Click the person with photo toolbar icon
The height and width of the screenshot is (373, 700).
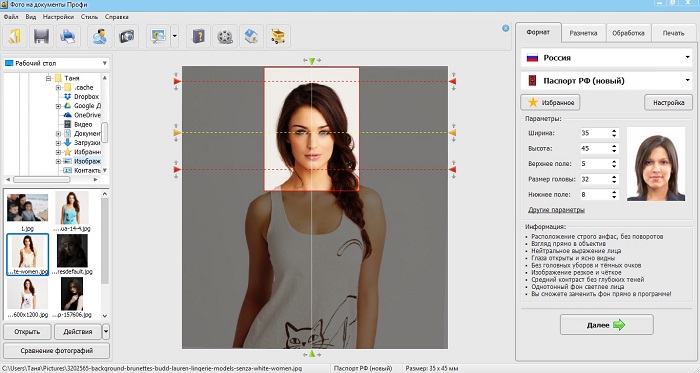coord(100,36)
